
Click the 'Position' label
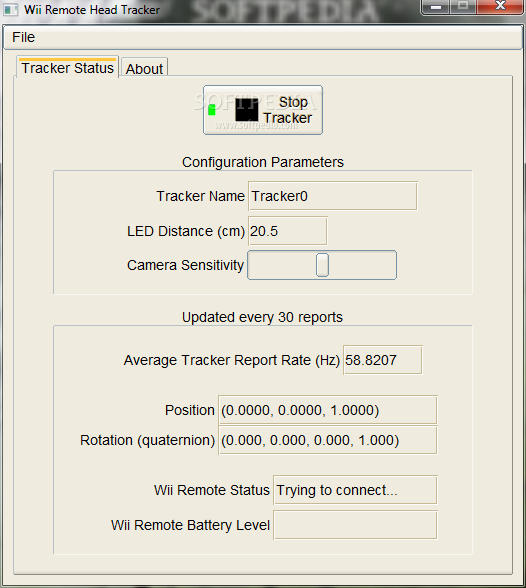click(x=190, y=410)
